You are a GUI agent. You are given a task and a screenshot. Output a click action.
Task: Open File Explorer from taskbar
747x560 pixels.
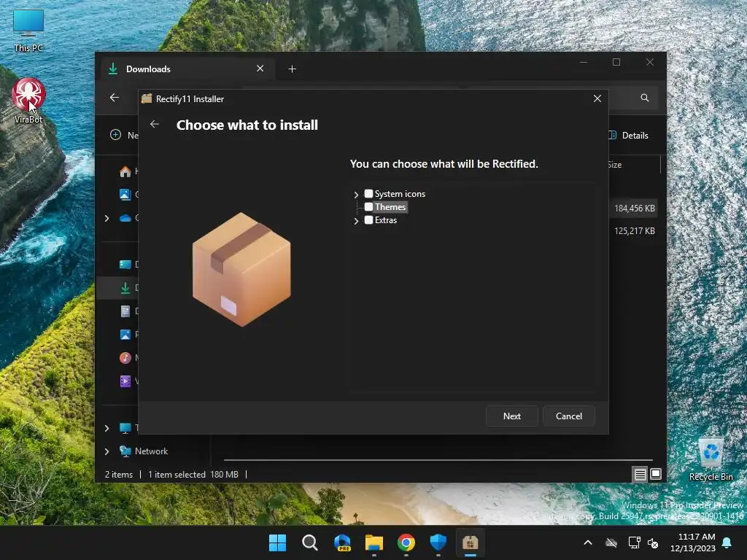[x=374, y=542]
